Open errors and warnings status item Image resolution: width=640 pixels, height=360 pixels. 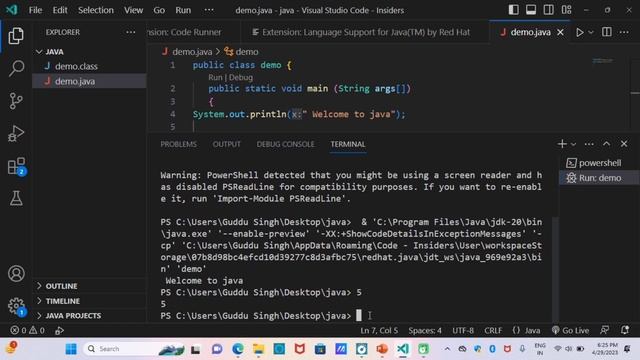click(x=28, y=330)
